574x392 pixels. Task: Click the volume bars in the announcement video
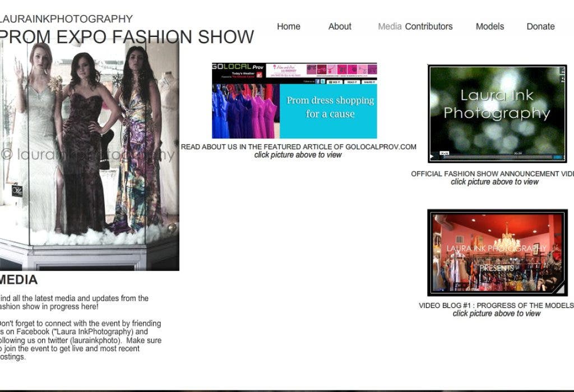point(558,158)
